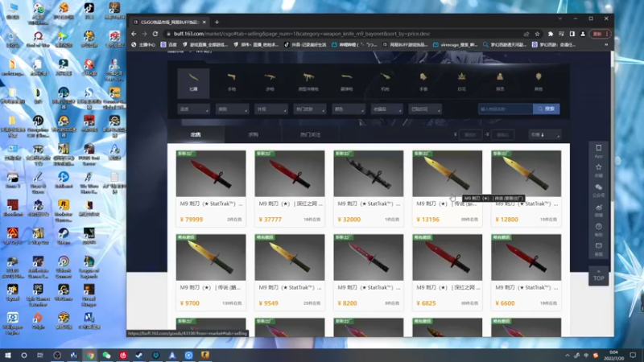644x362 pixels.
Task: Expand the Popular skins (热门皮肤) dropdown
Action: pos(310,109)
